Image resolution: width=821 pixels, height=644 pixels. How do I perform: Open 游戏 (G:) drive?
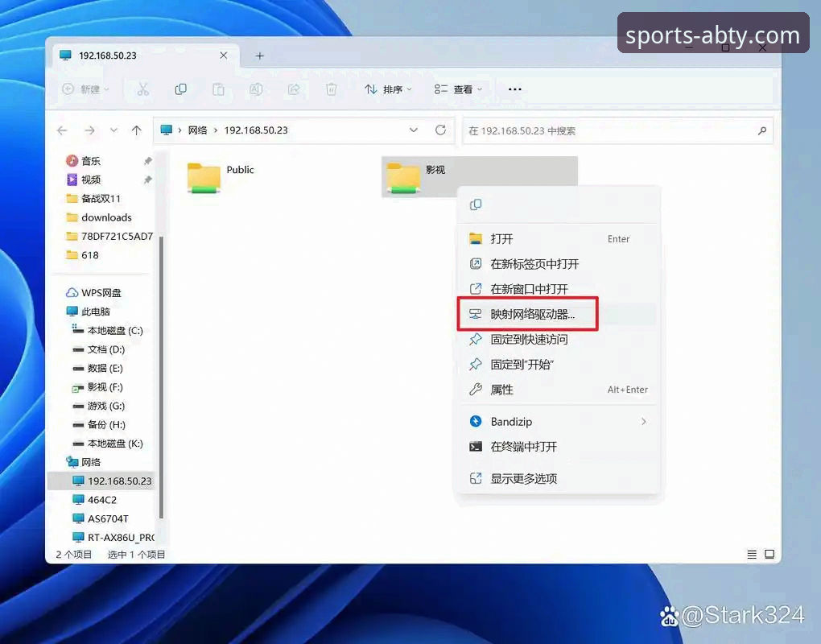98,406
